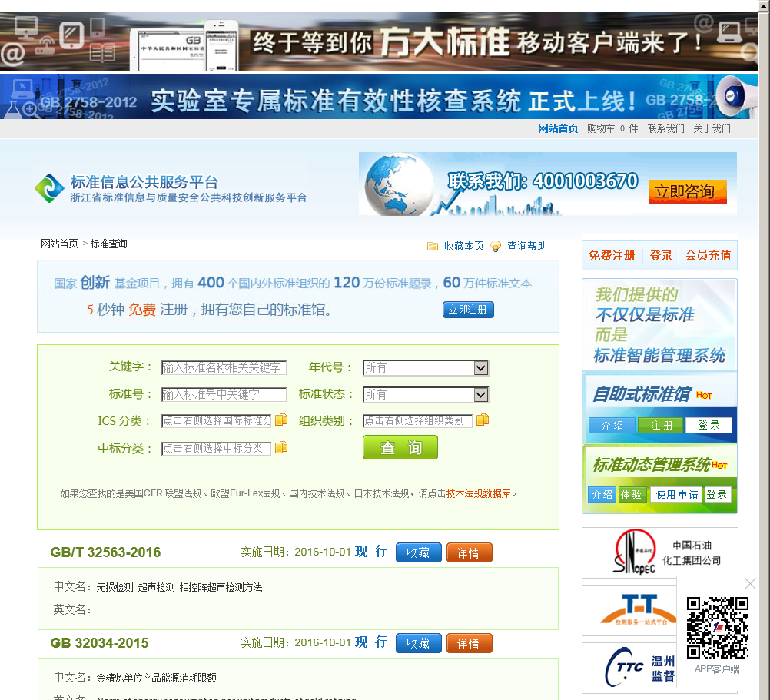This screenshot has width=770, height=700.
Task: Click the ICS 分类 input field
Action: (x=217, y=420)
